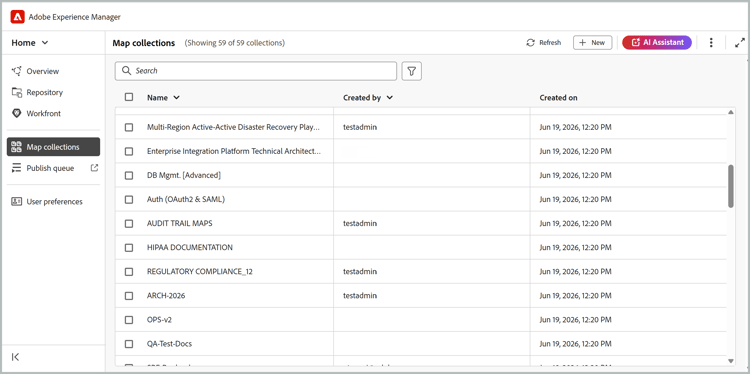The image size is (750, 374).
Task: Toggle the select-all header checkbox
Action: point(129,97)
